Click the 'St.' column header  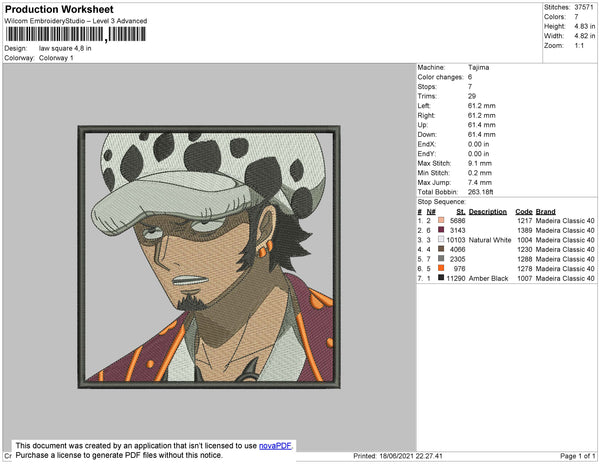[461, 212]
